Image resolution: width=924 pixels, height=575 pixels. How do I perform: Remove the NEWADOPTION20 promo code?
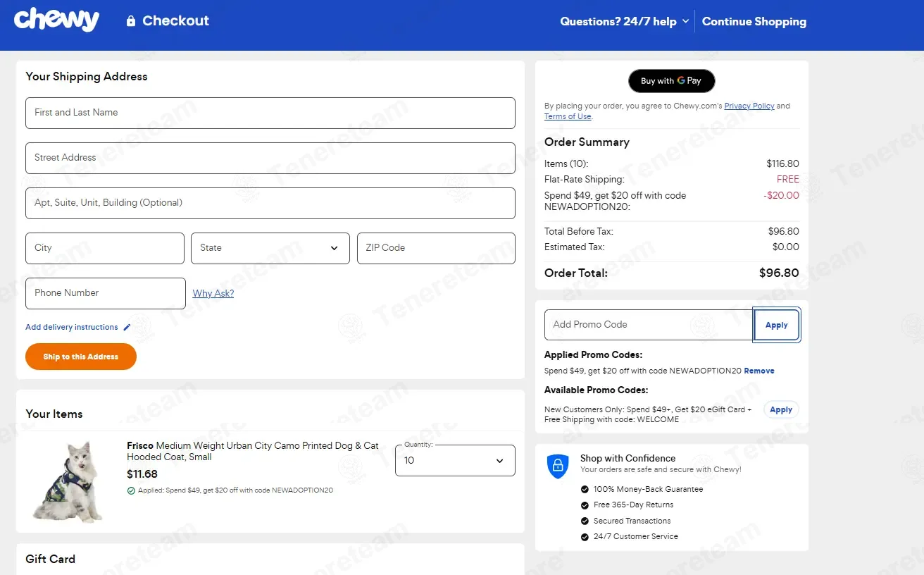pos(759,371)
